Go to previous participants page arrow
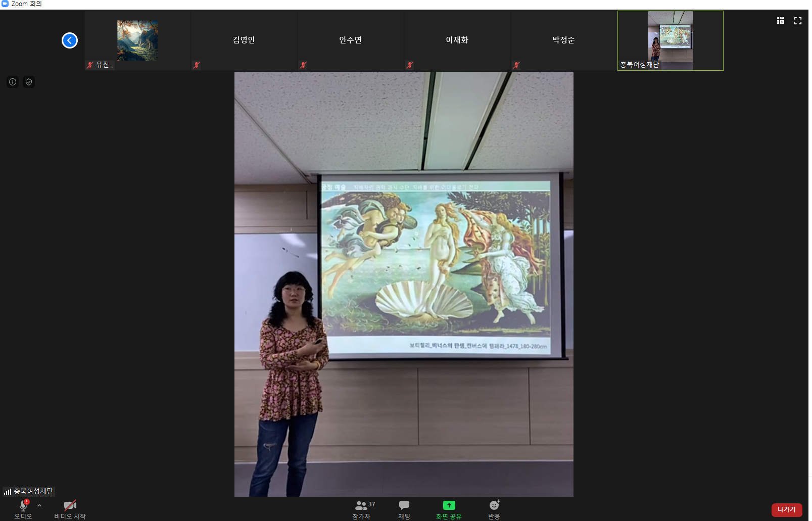 tap(70, 40)
